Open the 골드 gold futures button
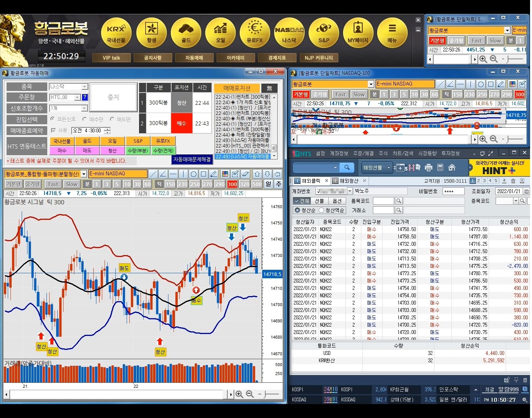The image size is (532, 418). pyautogui.click(x=186, y=33)
